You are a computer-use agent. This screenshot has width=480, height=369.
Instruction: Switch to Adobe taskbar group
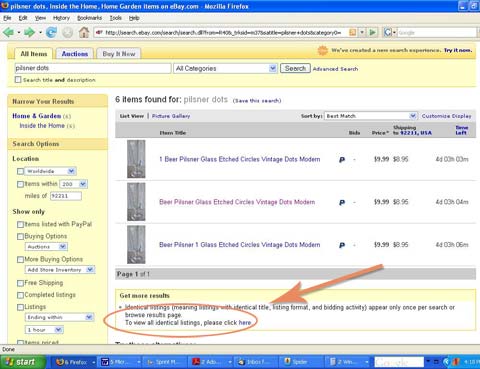point(211,362)
